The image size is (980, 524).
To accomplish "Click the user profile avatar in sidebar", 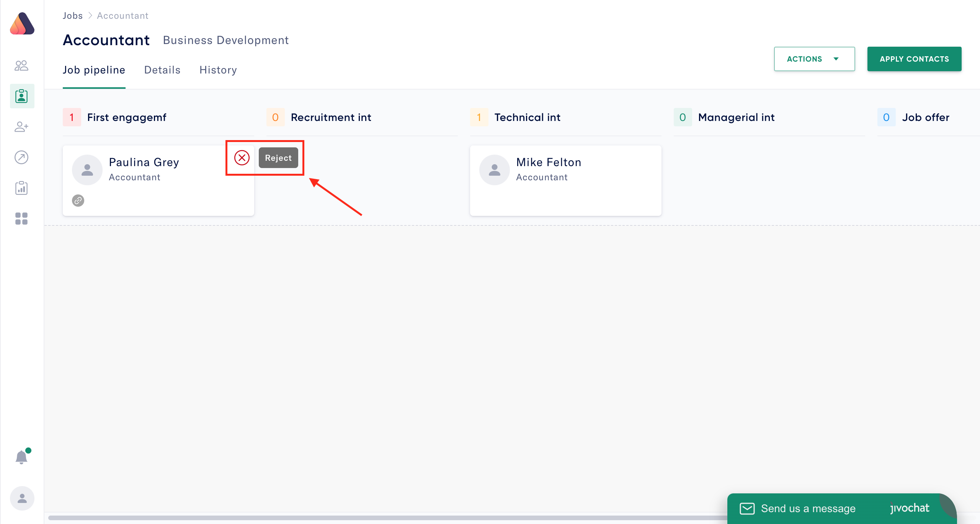I will [x=22, y=498].
